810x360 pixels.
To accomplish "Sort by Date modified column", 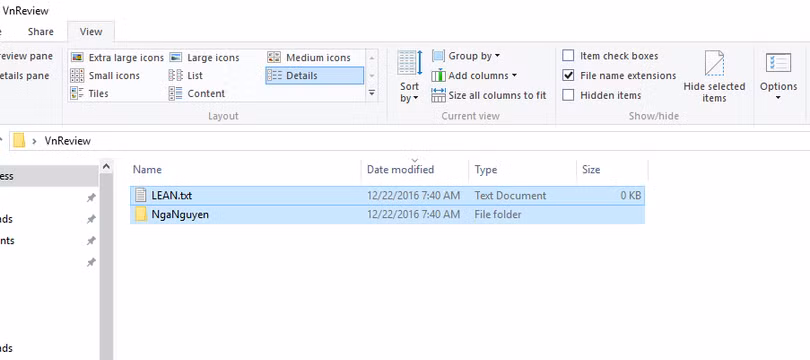I will click(x=415, y=169).
